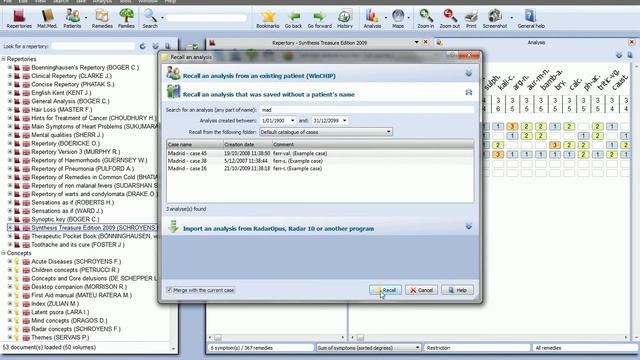Viewport: 640px width, 360px height.
Task: Click the import analysis green arrow icon
Action: [173, 227]
